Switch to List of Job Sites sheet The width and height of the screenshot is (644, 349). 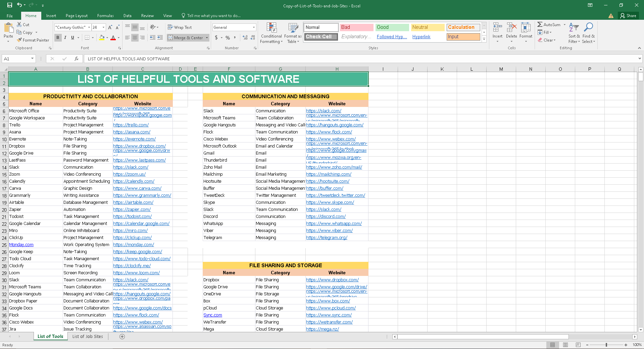(88, 337)
